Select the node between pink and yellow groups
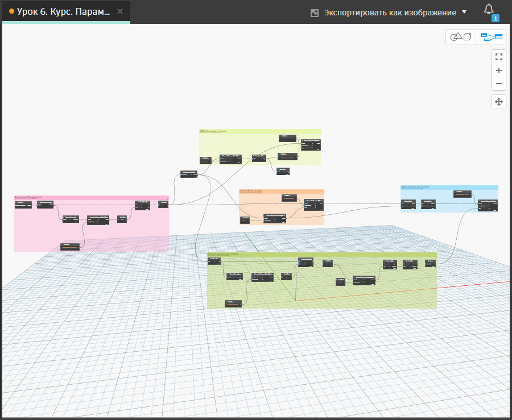512x420 pixels. [189, 174]
